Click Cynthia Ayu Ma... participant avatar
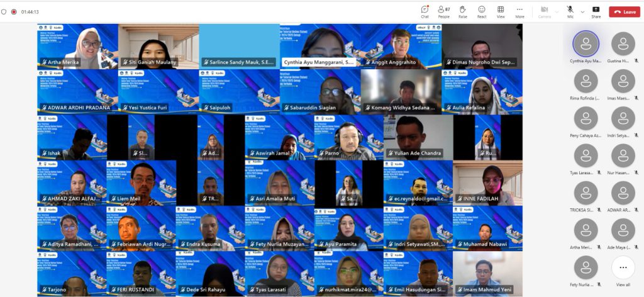Viewport: 644px width, 297px height. [586, 44]
